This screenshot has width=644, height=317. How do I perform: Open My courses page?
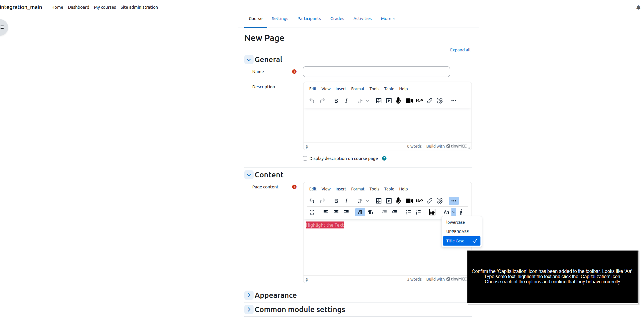click(105, 7)
